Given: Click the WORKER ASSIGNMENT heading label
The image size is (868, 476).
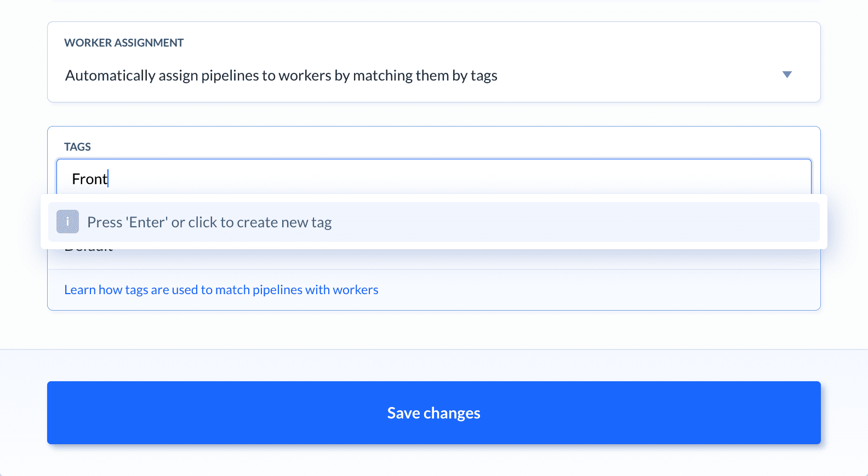Looking at the screenshot, I should (x=124, y=43).
